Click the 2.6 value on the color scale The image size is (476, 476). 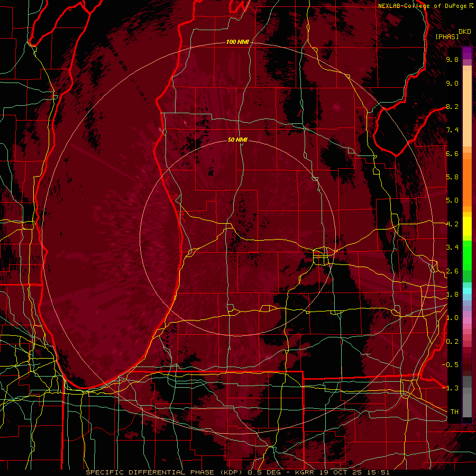coord(452,271)
